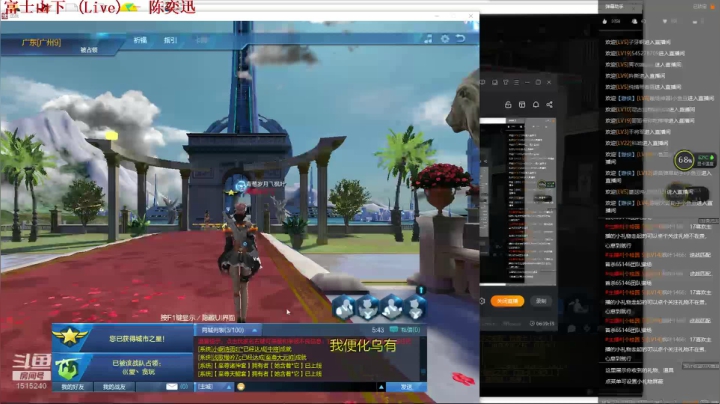720x404 pixels.
Task: Click the skin shirt icon in streaming tool titlebar
Action: click(506, 82)
